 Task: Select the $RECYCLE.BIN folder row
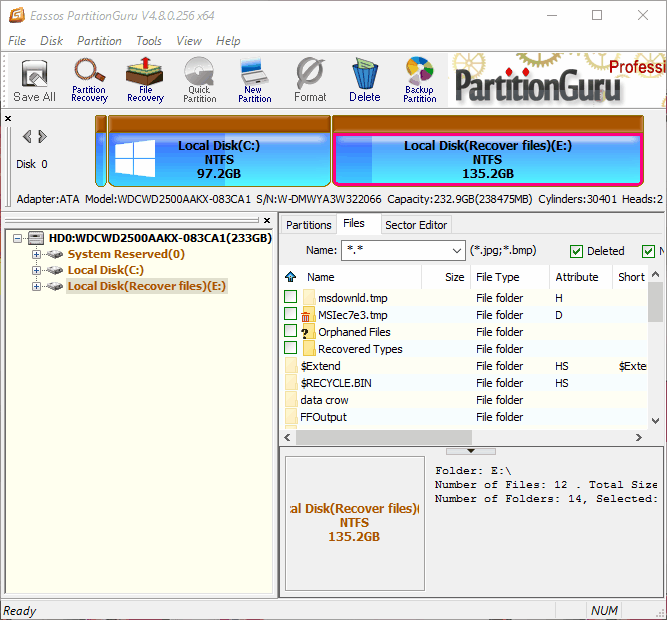(466, 383)
